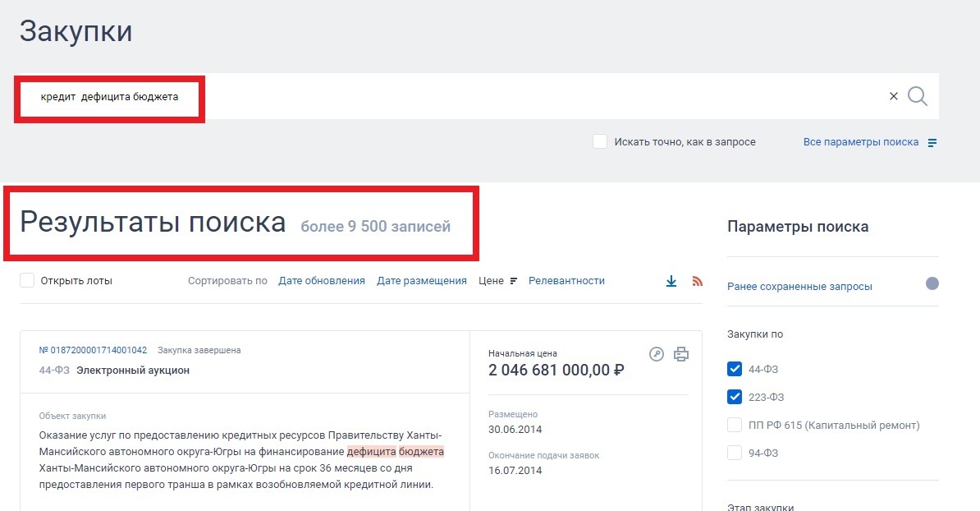Enable 'Искать точно, как в запросе' checkbox

click(600, 142)
